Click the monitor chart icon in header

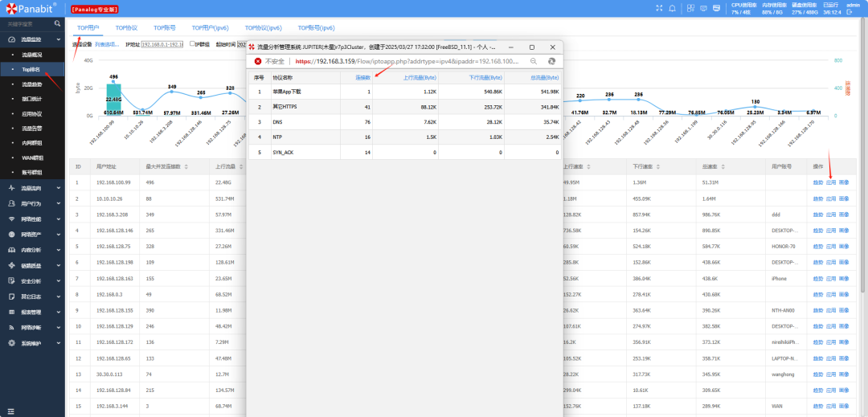tap(703, 8)
